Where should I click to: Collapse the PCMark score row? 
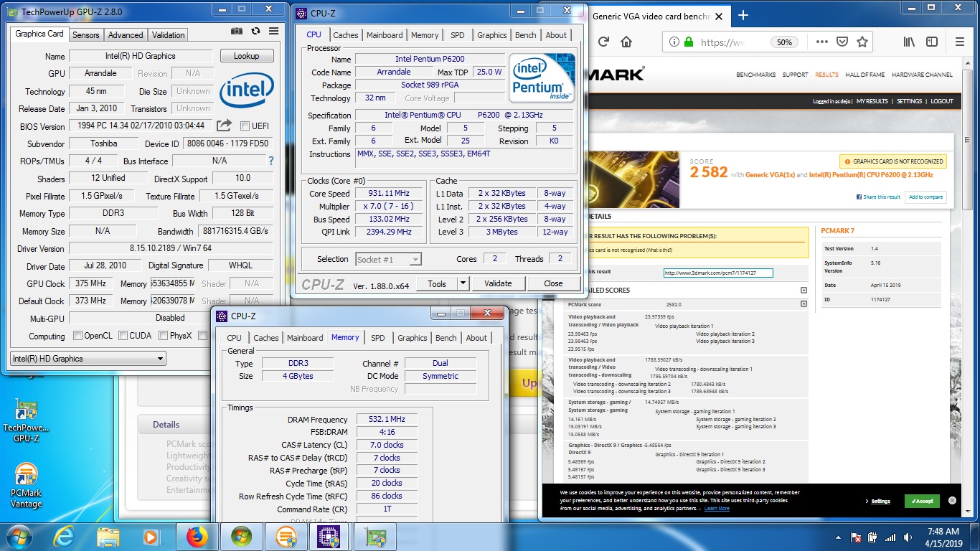pyautogui.click(x=804, y=304)
